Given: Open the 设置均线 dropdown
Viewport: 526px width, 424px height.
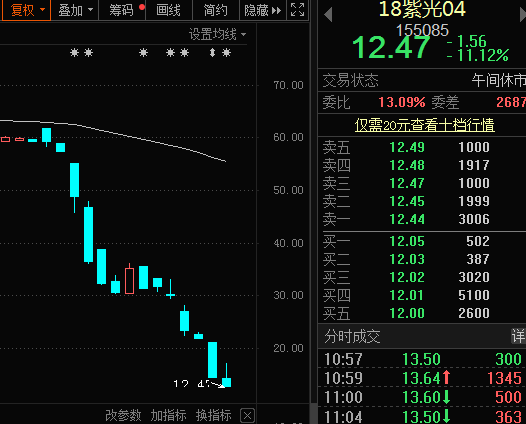Looking at the screenshot, I should click(x=217, y=34).
